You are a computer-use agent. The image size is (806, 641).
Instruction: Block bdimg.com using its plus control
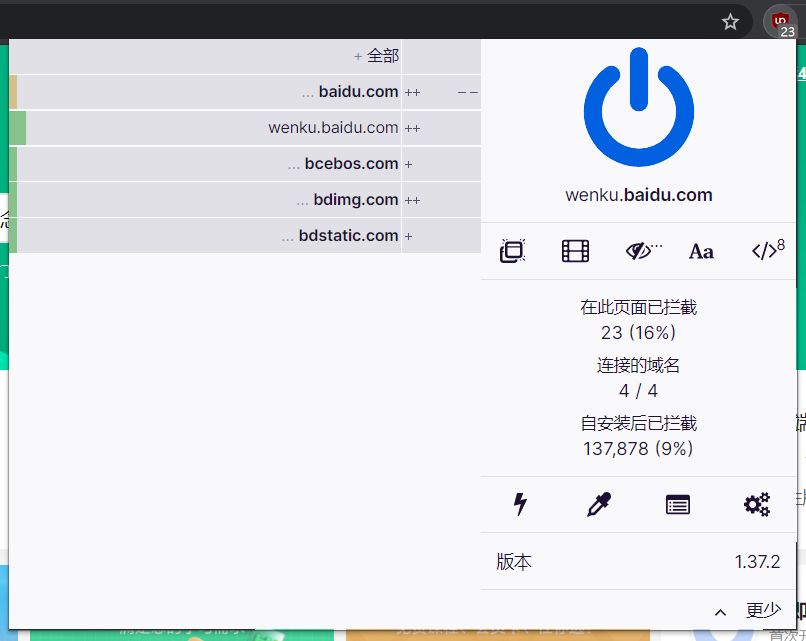tap(412, 199)
